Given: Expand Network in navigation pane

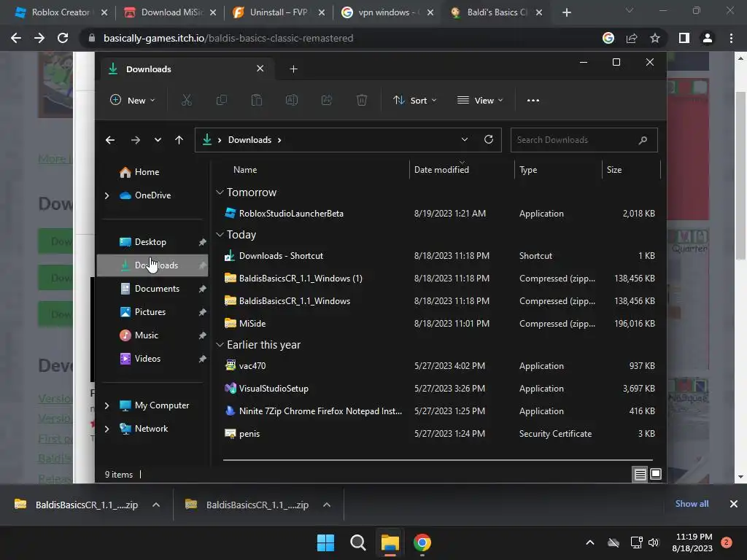Looking at the screenshot, I should (107, 429).
